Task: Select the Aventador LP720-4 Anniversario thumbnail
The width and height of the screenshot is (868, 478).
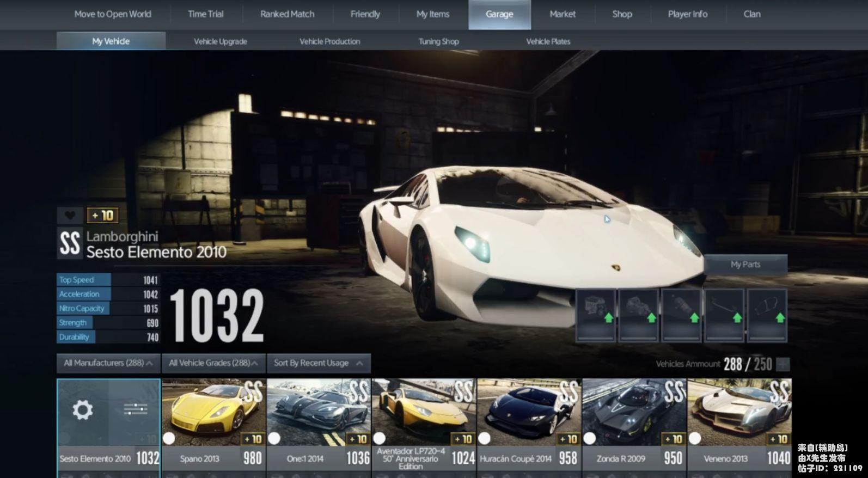Action: click(x=424, y=412)
